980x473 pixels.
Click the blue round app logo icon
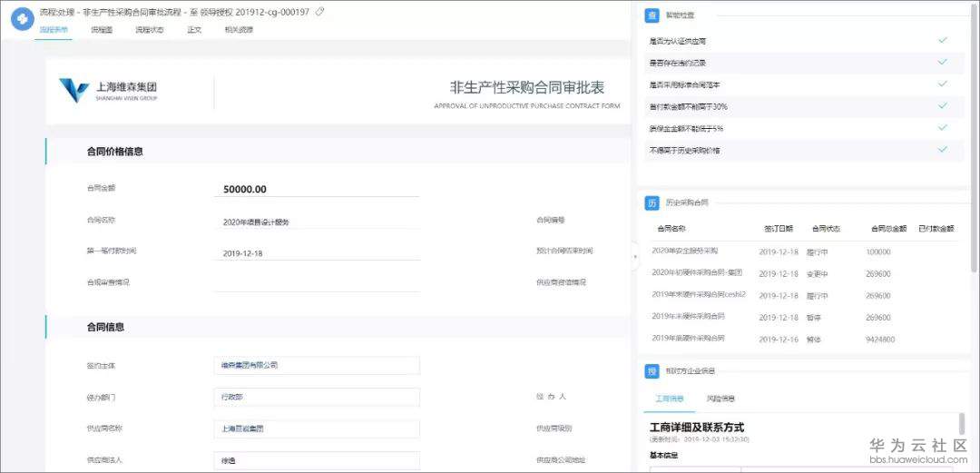pyautogui.click(x=23, y=19)
